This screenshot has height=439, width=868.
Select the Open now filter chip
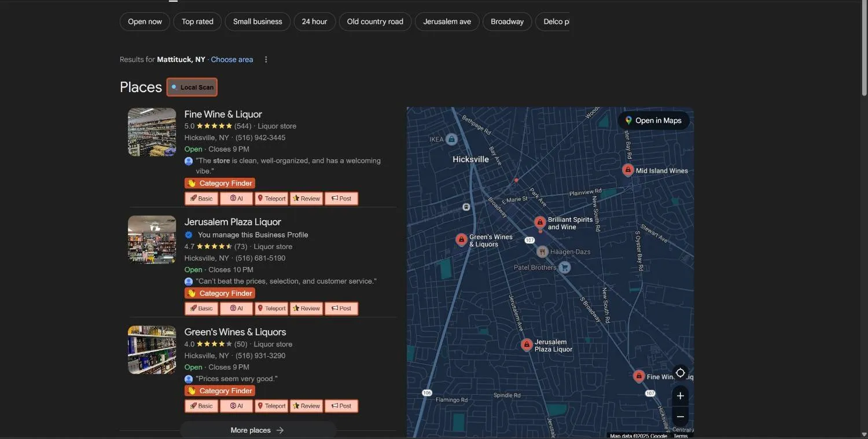(x=145, y=21)
